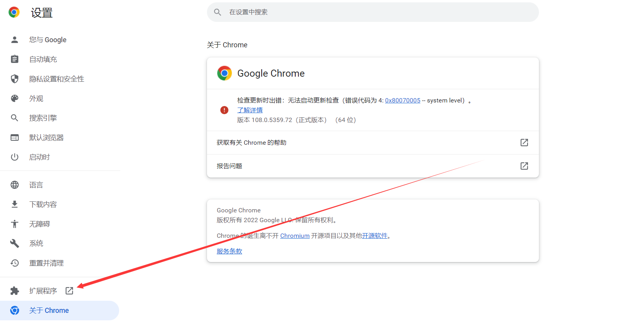Click the search magnifier icon in settings search
Screen dimensions: 644x325
[x=218, y=12]
